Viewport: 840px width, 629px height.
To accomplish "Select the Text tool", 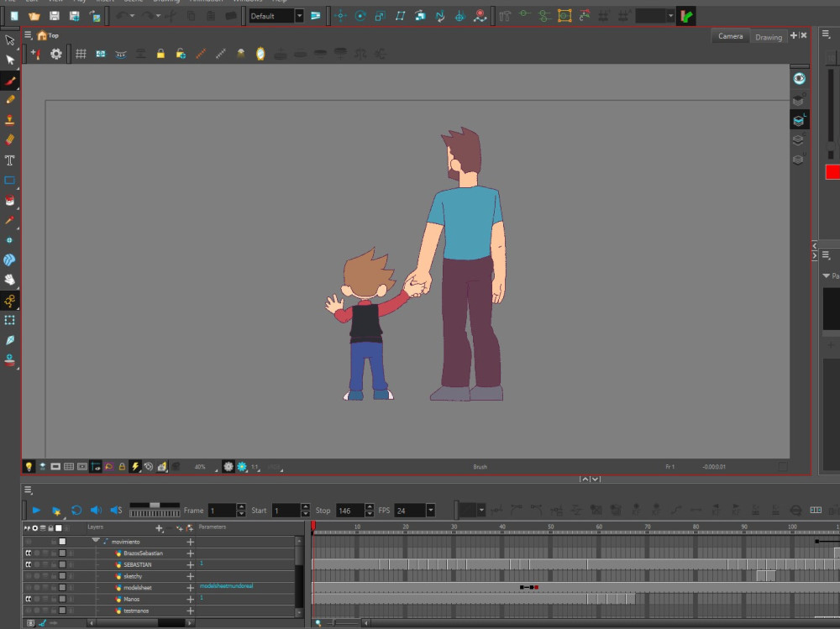I will tap(9, 160).
